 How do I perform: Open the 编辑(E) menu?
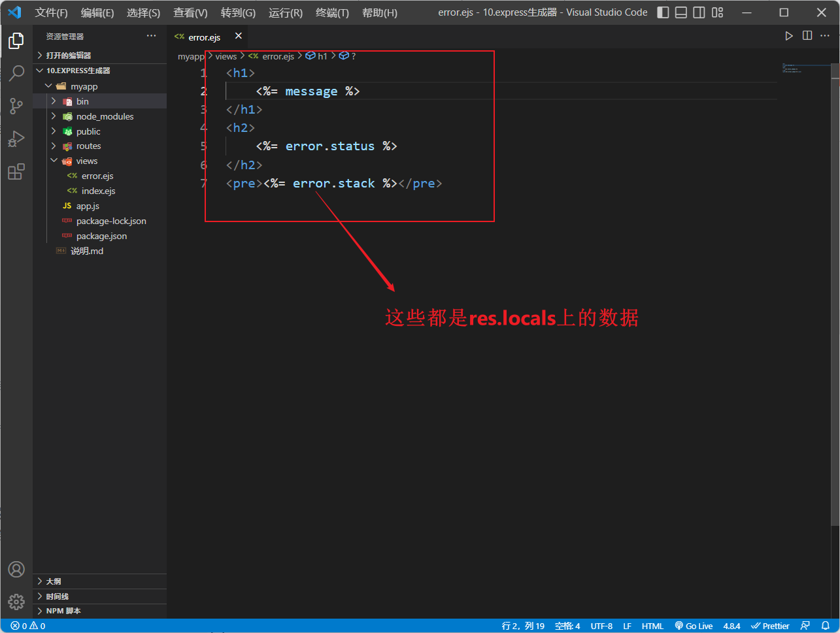click(97, 12)
